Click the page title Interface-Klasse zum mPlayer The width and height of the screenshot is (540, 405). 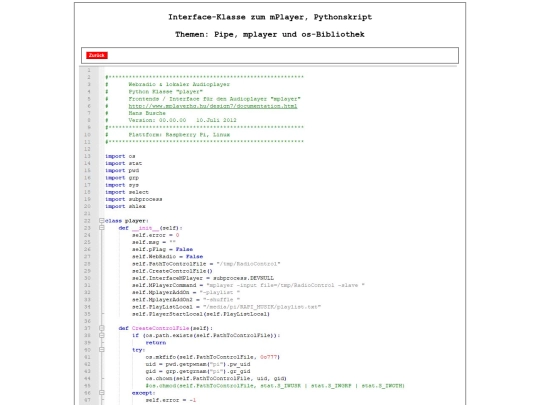coord(270,17)
